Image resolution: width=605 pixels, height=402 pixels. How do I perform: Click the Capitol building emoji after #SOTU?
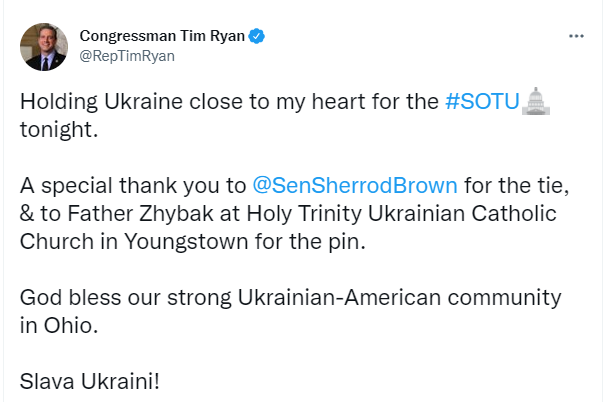[x=537, y=101]
